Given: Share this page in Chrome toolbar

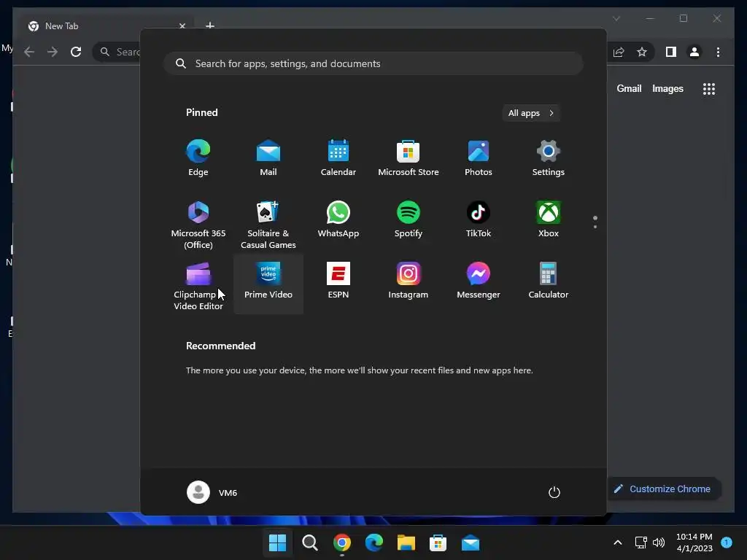Looking at the screenshot, I should pyautogui.click(x=619, y=52).
